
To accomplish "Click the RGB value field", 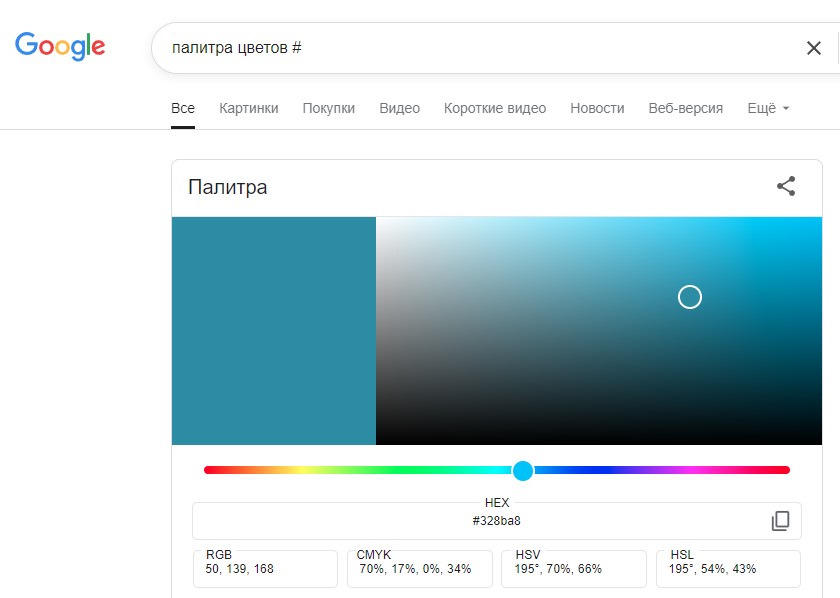I will pos(265,569).
